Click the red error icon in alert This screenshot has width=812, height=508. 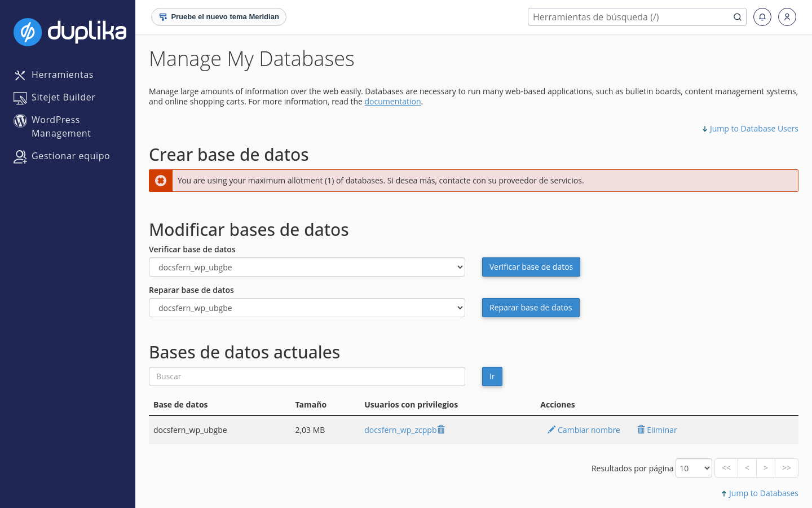pos(161,181)
